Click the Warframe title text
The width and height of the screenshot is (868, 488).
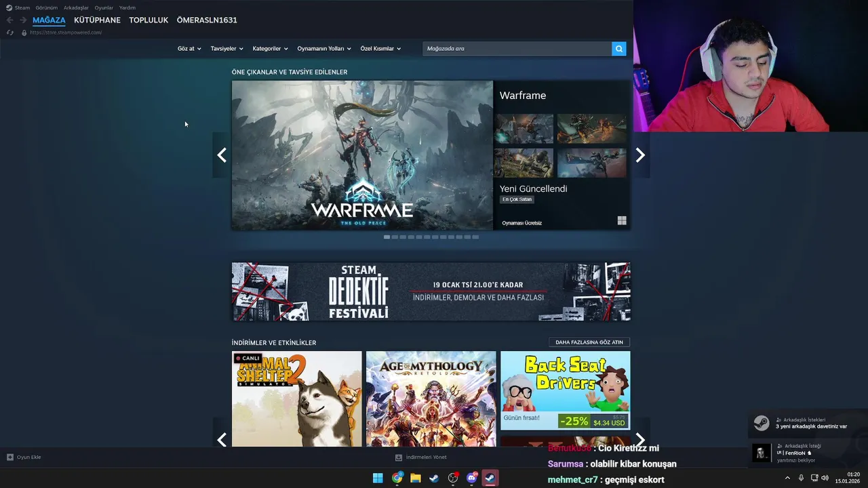pos(523,96)
